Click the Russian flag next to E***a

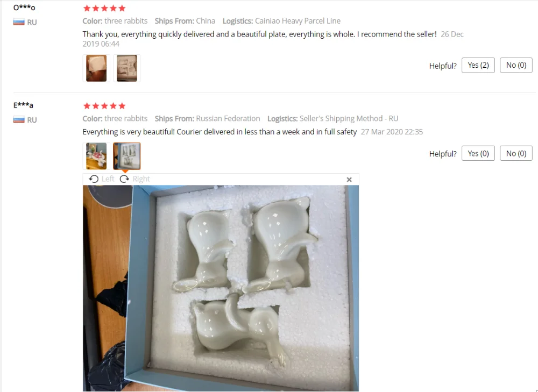click(19, 120)
